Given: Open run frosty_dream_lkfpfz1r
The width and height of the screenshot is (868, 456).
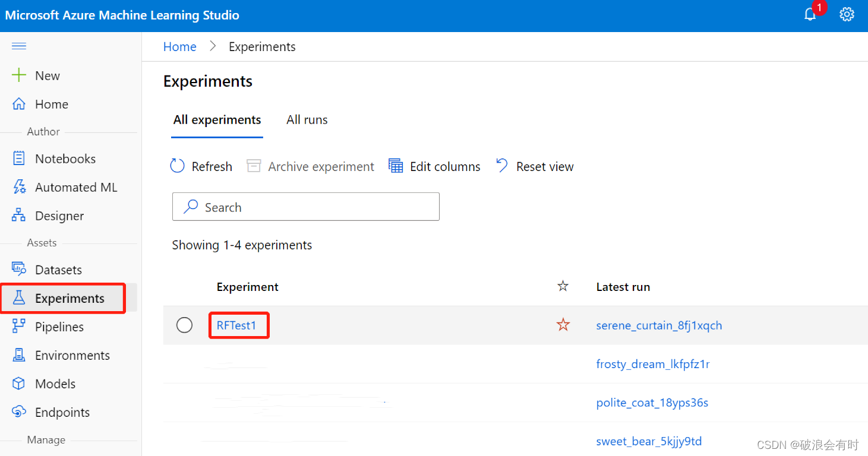Looking at the screenshot, I should tap(653, 364).
